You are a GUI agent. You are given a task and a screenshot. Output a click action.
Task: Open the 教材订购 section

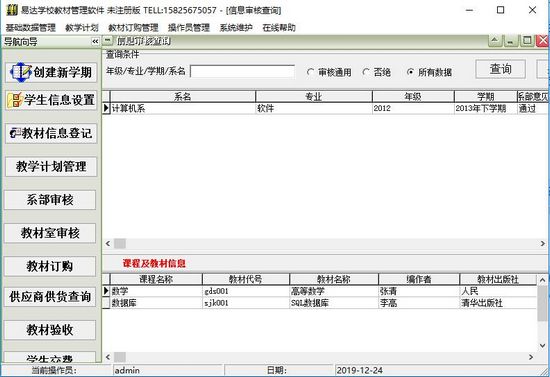(x=50, y=266)
